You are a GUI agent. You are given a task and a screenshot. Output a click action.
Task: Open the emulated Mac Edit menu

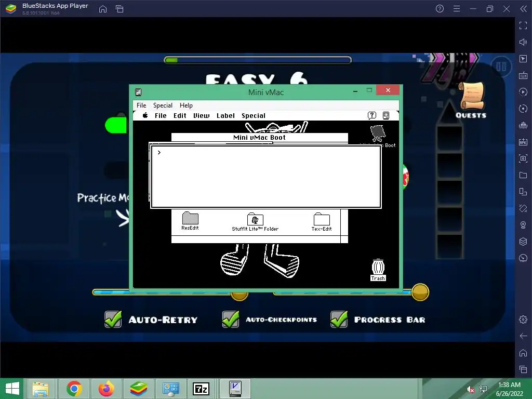click(180, 116)
